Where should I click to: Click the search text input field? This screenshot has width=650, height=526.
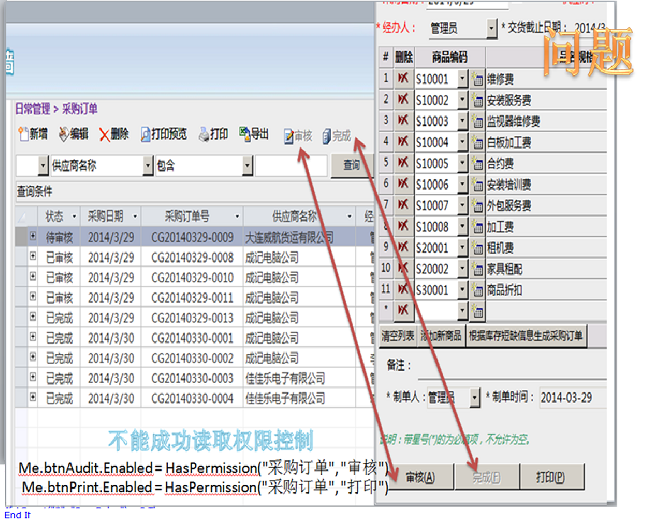[x=291, y=166]
